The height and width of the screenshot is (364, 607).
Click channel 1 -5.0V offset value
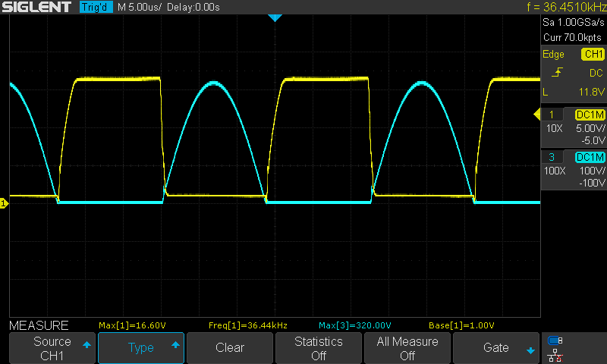pyautogui.click(x=593, y=140)
